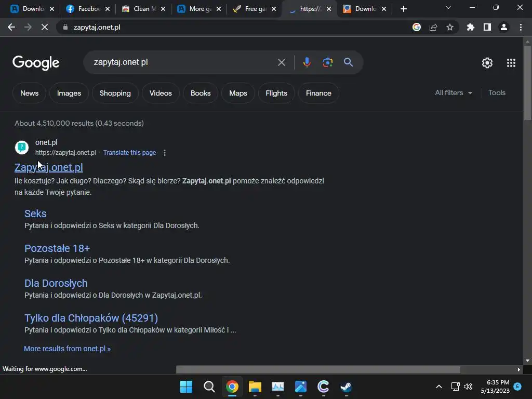Focus the address bar URL
Image resolution: width=532 pixels, height=399 pixels.
[x=97, y=27]
